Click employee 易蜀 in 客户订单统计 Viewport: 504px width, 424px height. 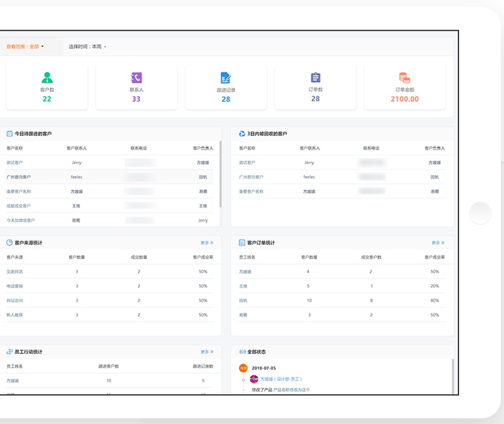pos(243,315)
